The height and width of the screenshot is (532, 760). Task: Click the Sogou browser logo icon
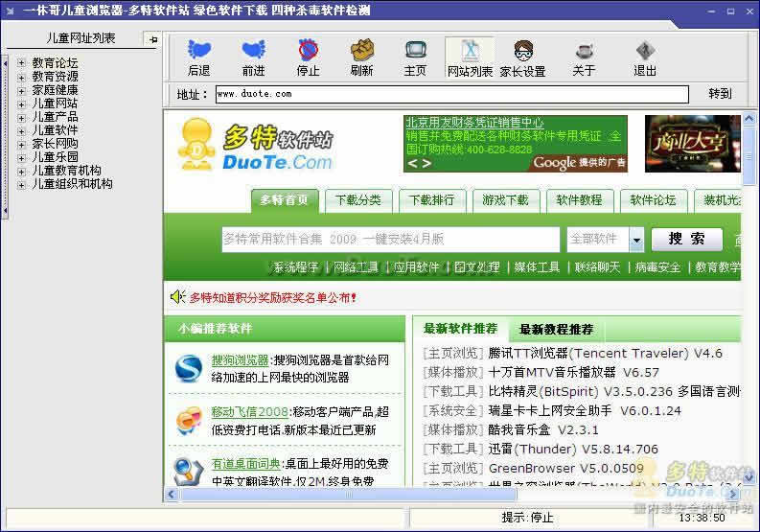(189, 369)
